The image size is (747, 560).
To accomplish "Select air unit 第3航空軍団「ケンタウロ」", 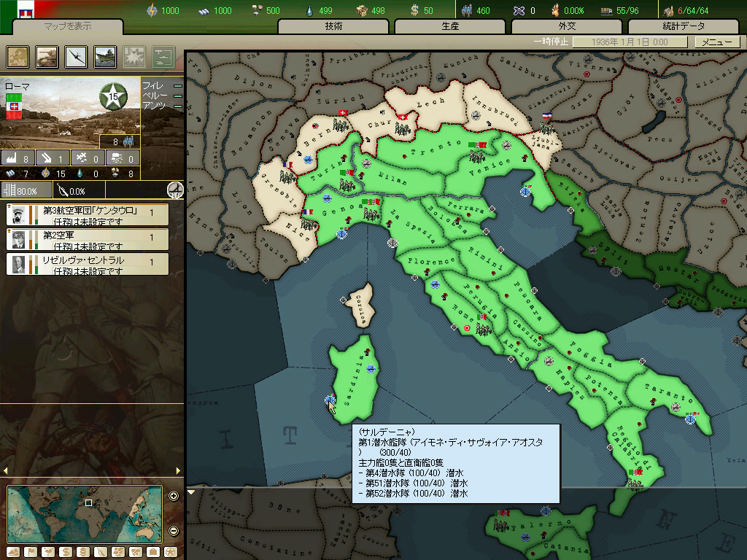I will tap(88, 215).
